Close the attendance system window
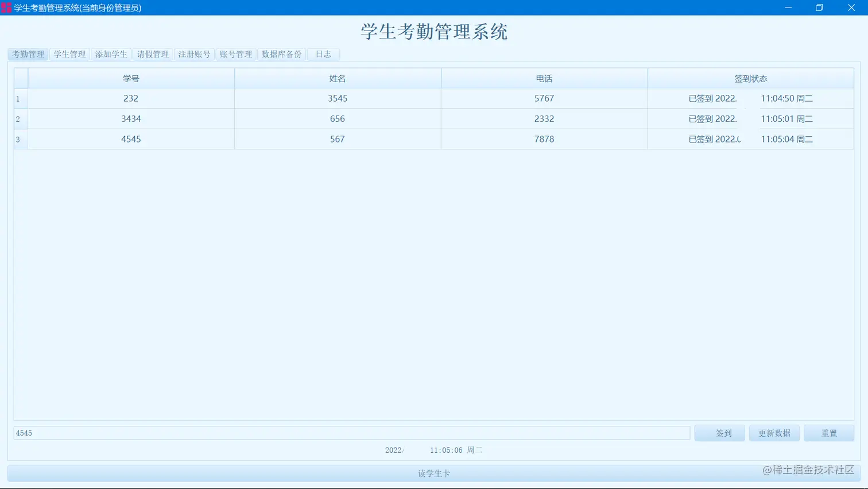This screenshot has width=868, height=489. click(851, 7)
